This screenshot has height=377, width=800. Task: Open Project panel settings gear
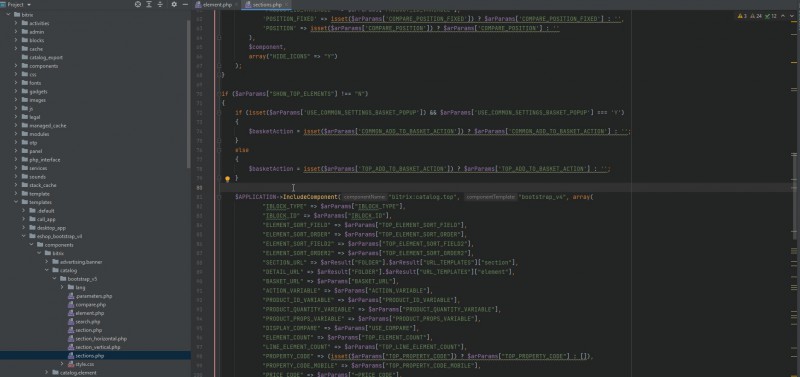tap(174, 4)
